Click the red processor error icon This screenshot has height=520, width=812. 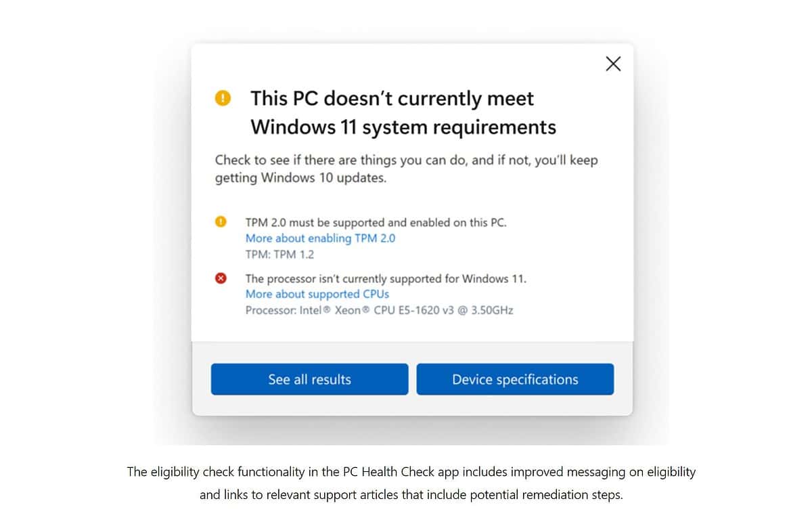point(221,278)
